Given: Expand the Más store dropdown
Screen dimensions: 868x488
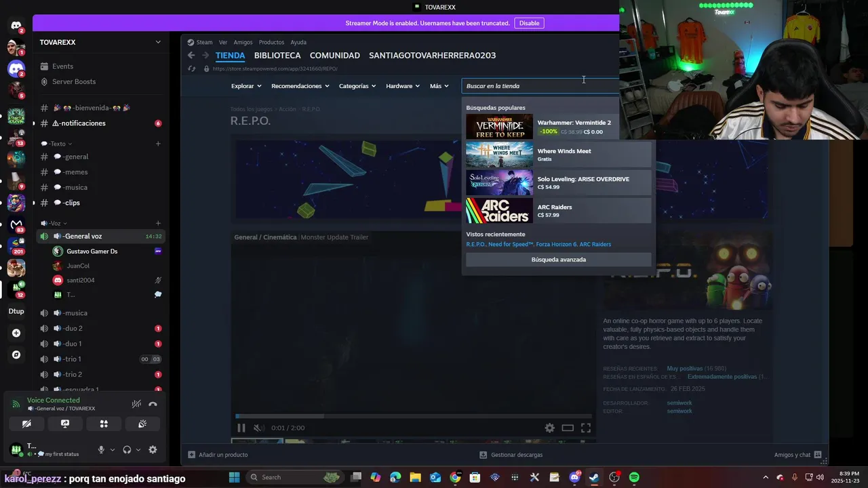Looking at the screenshot, I should click(439, 86).
